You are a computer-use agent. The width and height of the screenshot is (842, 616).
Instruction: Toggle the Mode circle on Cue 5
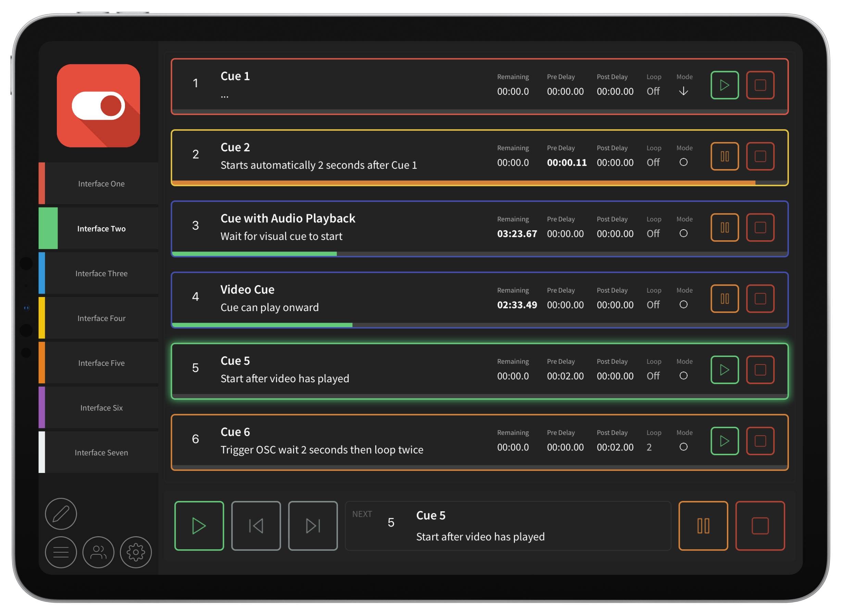pyautogui.click(x=683, y=376)
